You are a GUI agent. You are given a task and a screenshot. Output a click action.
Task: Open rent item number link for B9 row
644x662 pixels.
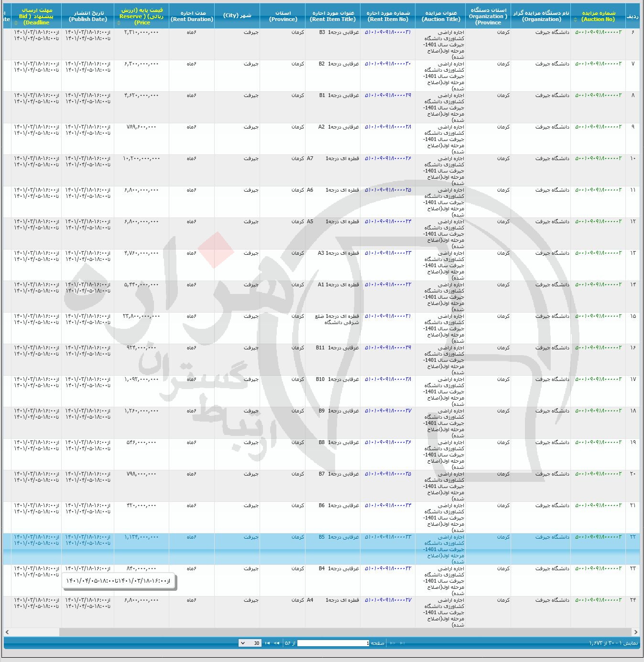(x=388, y=411)
